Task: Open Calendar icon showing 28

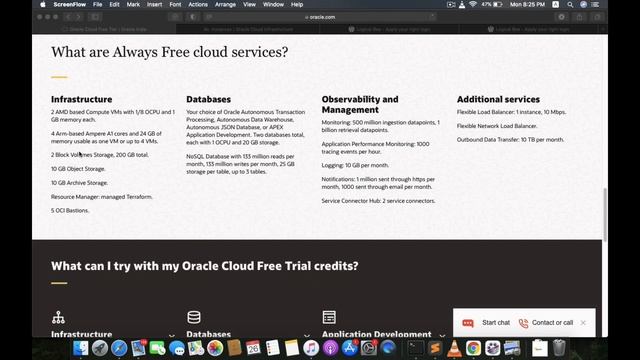Action: 253,348
